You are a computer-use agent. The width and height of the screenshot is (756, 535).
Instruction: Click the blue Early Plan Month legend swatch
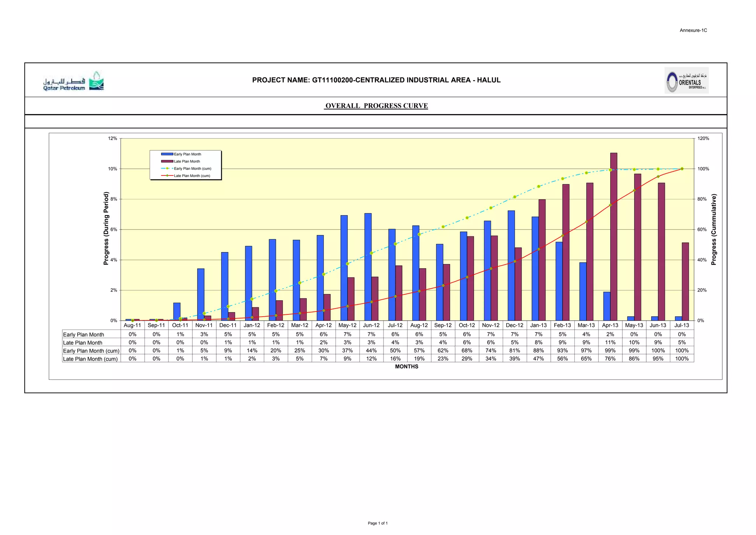(167, 154)
